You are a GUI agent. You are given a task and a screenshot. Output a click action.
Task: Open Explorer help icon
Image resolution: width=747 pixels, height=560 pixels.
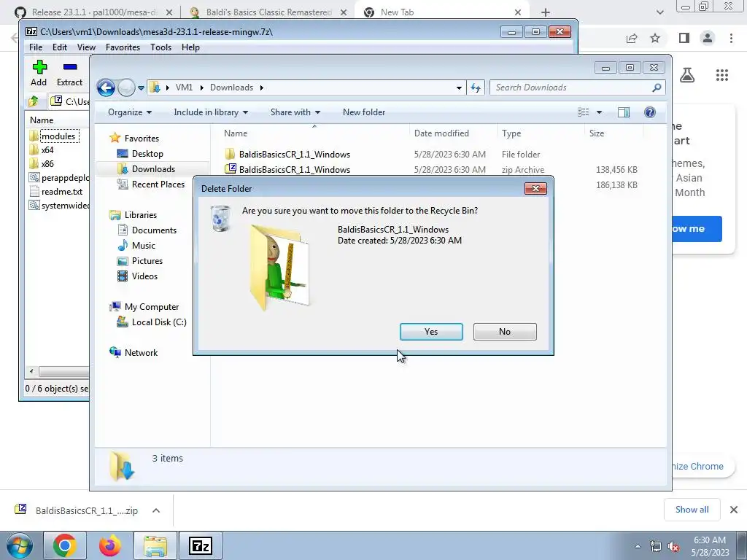coord(649,112)
